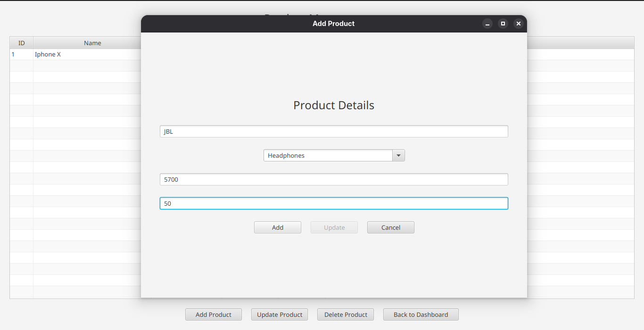Maximize the Add Product window
644x330 pixels.
tap(503, 24)
